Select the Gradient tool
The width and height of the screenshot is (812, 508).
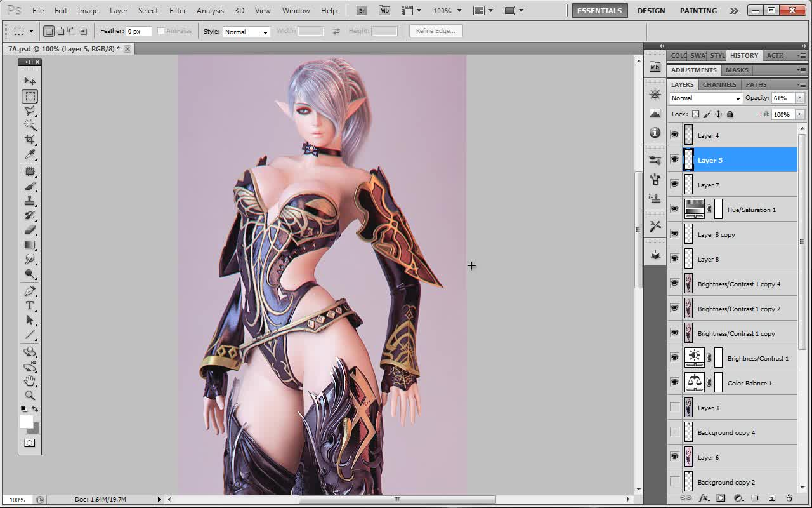[30, 244]
